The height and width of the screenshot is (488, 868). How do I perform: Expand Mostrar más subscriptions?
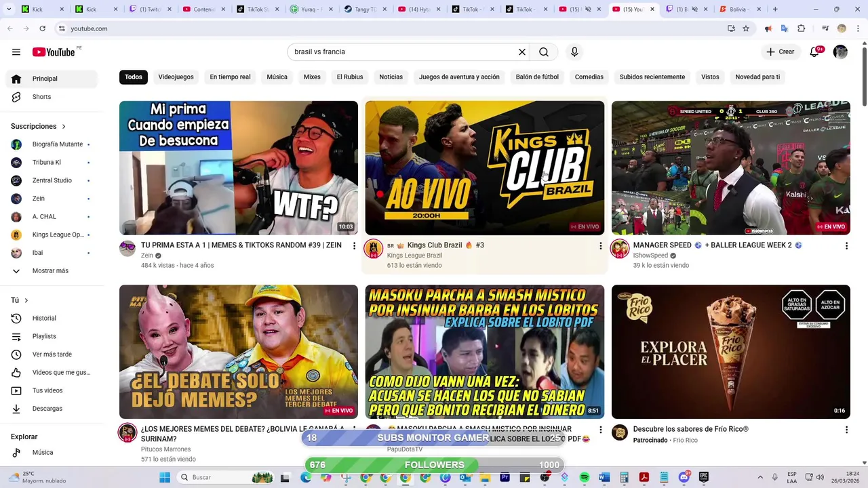tap(52, 271)
